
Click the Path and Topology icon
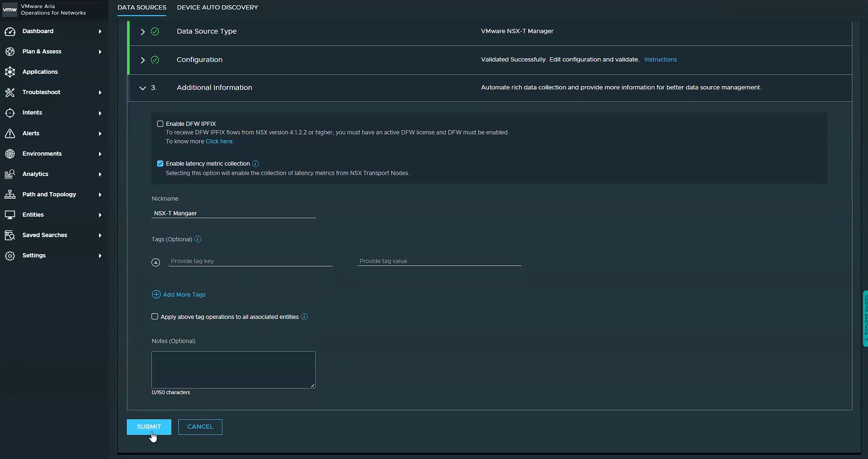10,194
